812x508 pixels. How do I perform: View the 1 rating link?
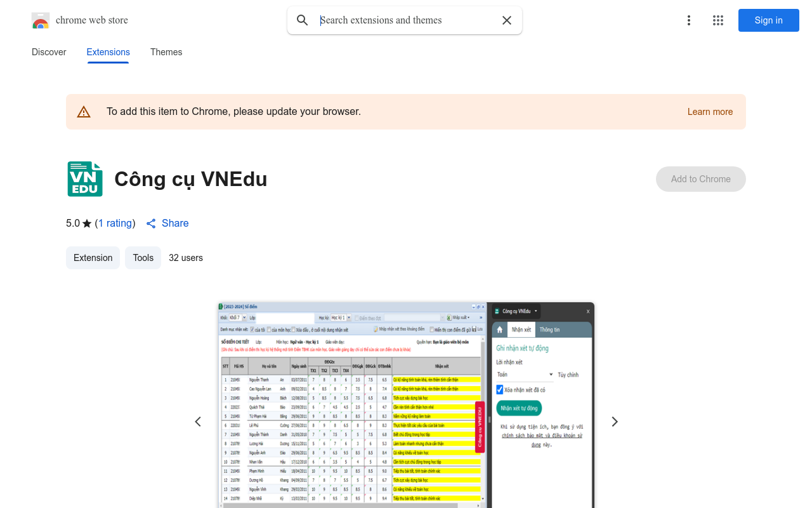[x=115, y=223]
